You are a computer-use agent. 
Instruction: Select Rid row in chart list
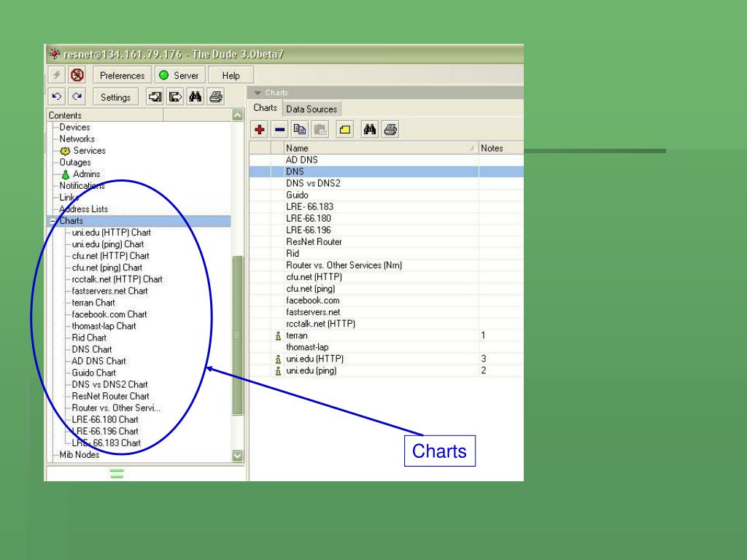pyautogui.click(x=387, y=254)
